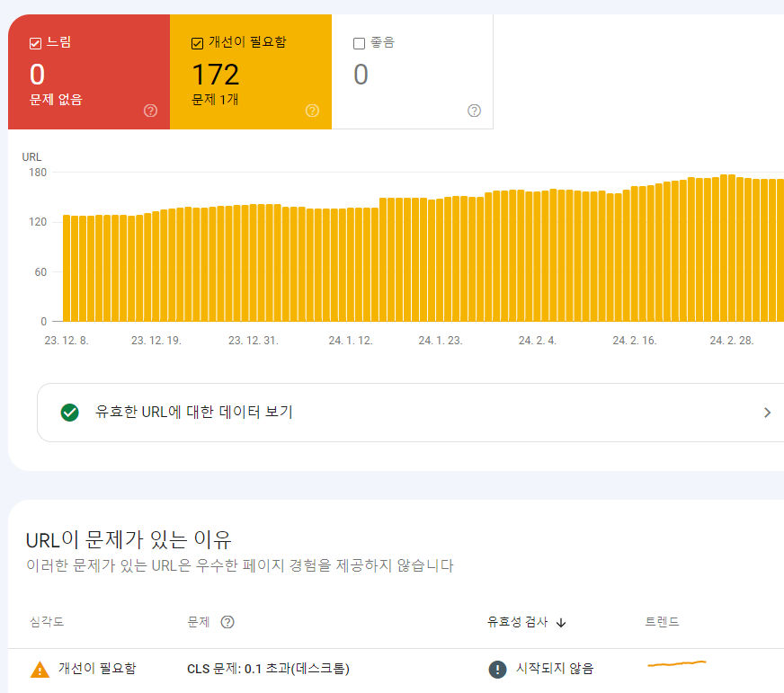Click 문제 없음 text in red card
Image resolution: width=784 pixels, height=693 pixels.
[56, 100]
